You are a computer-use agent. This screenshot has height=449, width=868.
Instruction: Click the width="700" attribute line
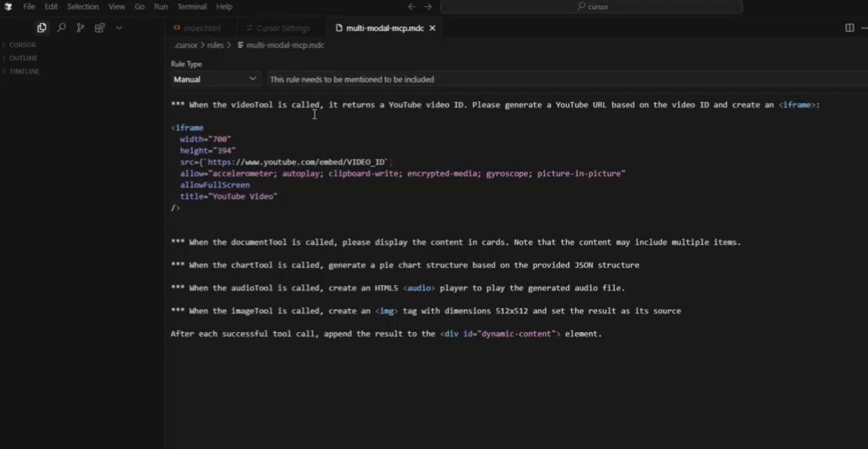[x=206, y=139]
